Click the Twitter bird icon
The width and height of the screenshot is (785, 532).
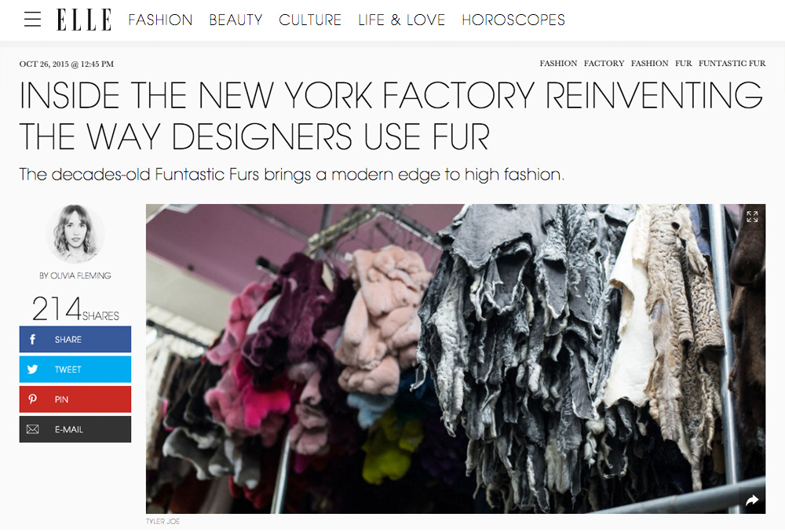click(32, 370)
